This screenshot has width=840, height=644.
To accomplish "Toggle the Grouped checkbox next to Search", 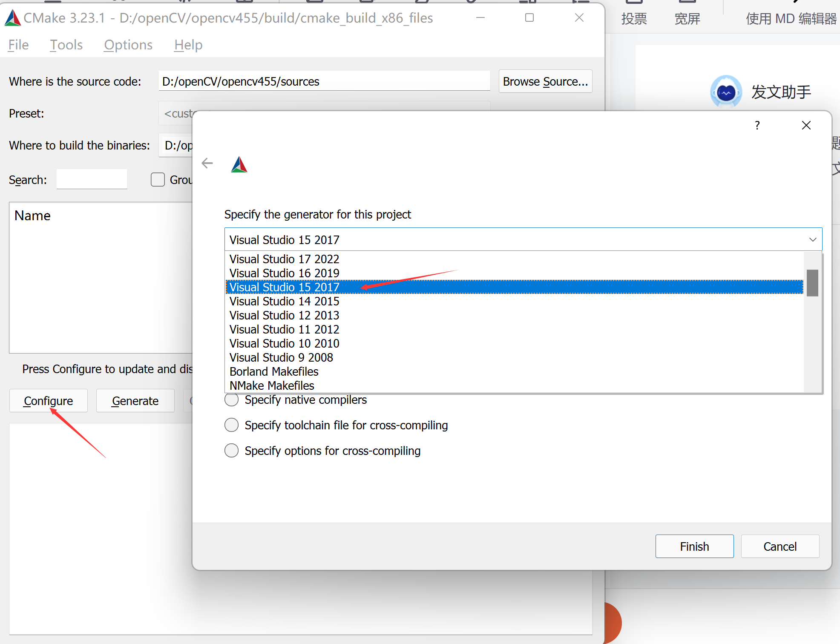I will click(x=158, y=180).
